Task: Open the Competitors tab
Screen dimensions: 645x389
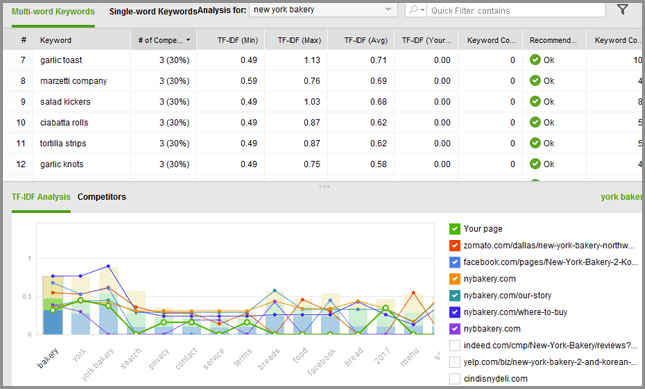Action: (x=102, y=197)
